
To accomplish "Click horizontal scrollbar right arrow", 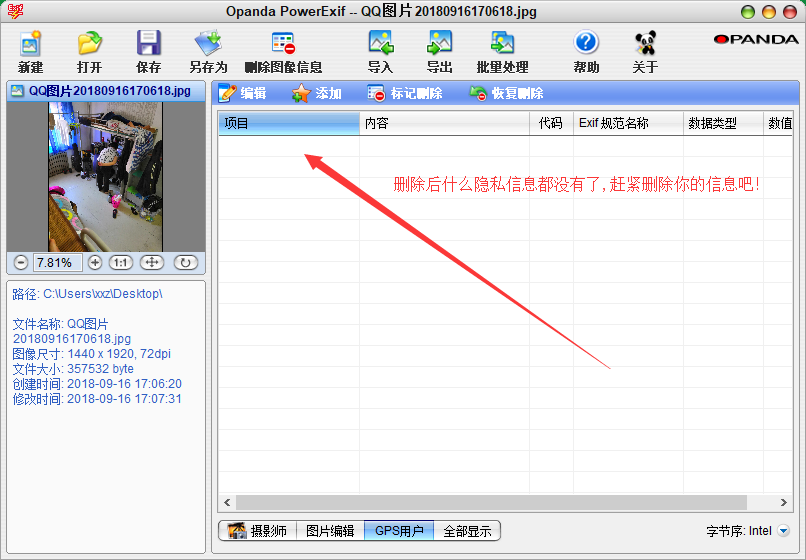I will (x=783, y=502).
